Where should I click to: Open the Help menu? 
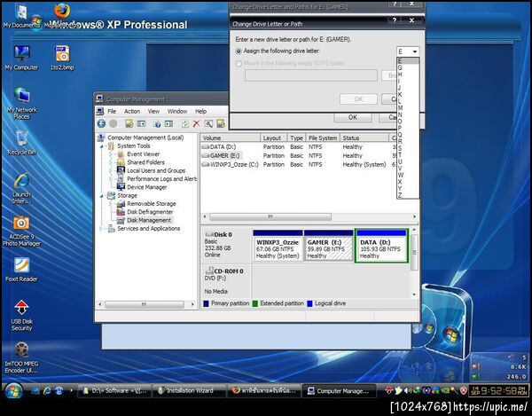click(201, 111)
